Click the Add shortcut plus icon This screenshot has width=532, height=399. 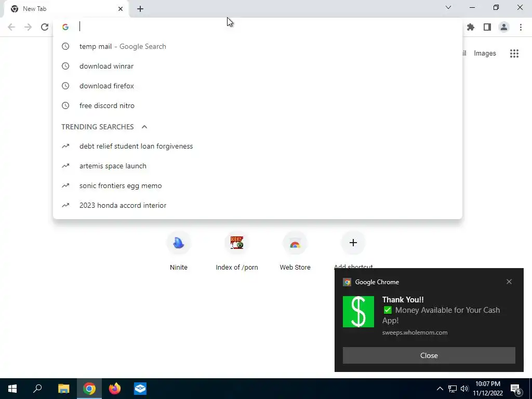353,243
